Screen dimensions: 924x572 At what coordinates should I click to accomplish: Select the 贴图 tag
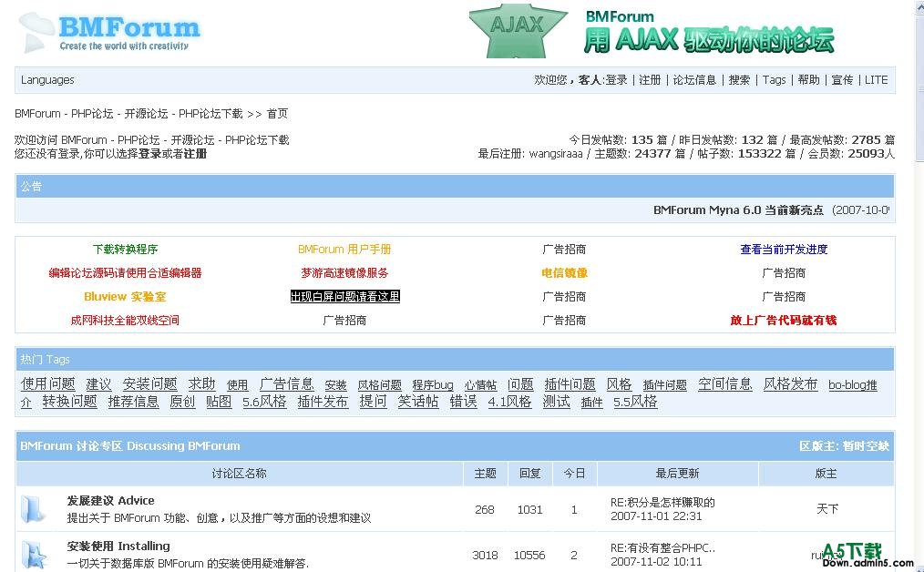click(219, 402)
